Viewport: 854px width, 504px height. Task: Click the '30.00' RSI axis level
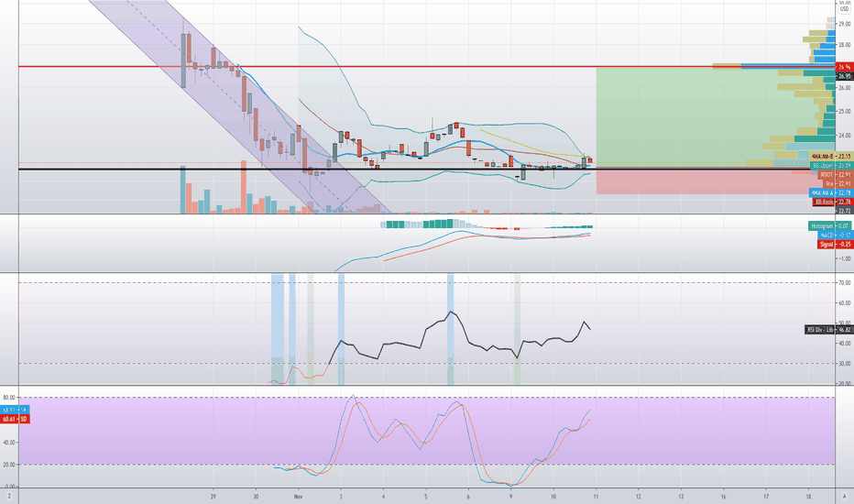pyautogui.click(x=845, y=364)
